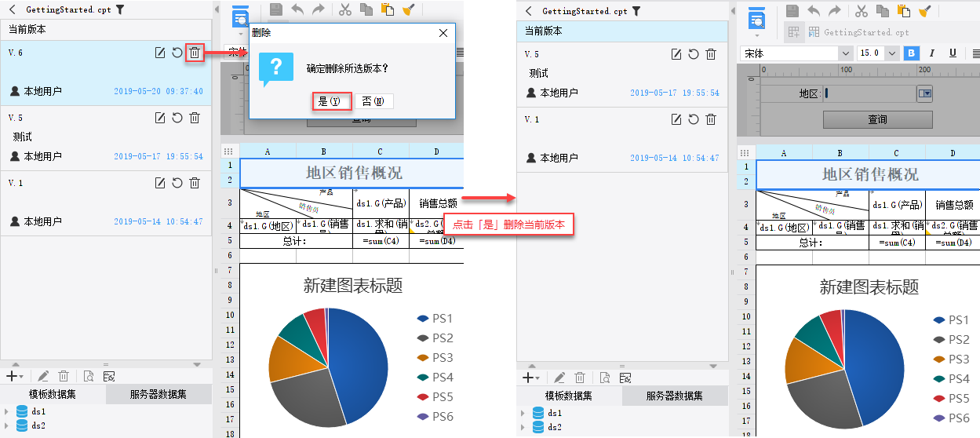
Task: Restore V.1 version in the right screenshot
Action: pyautogui.click(x=694, y=119)
